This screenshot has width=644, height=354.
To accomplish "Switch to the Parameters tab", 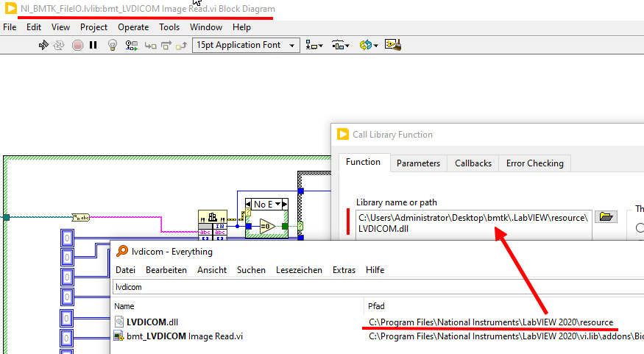I will point(418,163).
